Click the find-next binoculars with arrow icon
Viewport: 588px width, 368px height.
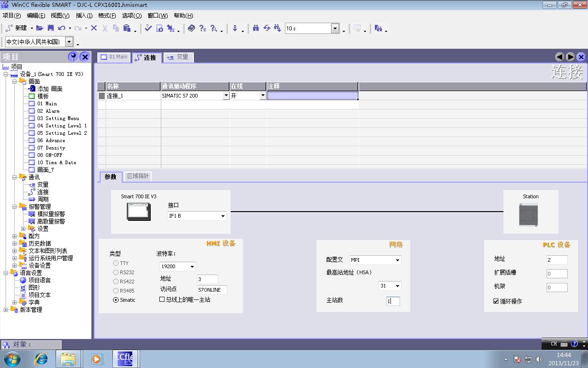277,28
